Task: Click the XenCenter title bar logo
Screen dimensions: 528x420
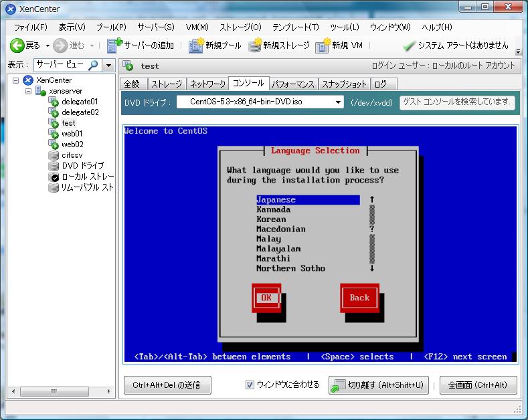Action: click(x=11, y=9)
